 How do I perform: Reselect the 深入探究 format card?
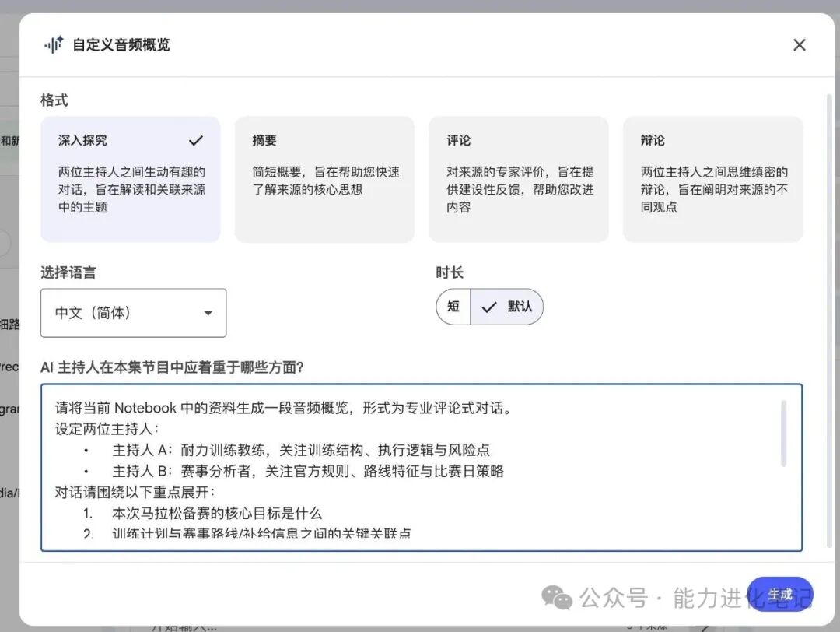[x=130, y=177]
